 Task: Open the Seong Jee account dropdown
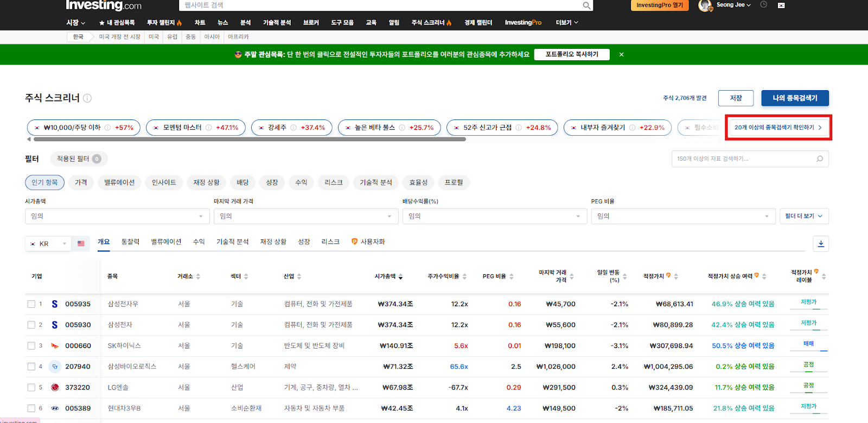click(x=733, y=5)
